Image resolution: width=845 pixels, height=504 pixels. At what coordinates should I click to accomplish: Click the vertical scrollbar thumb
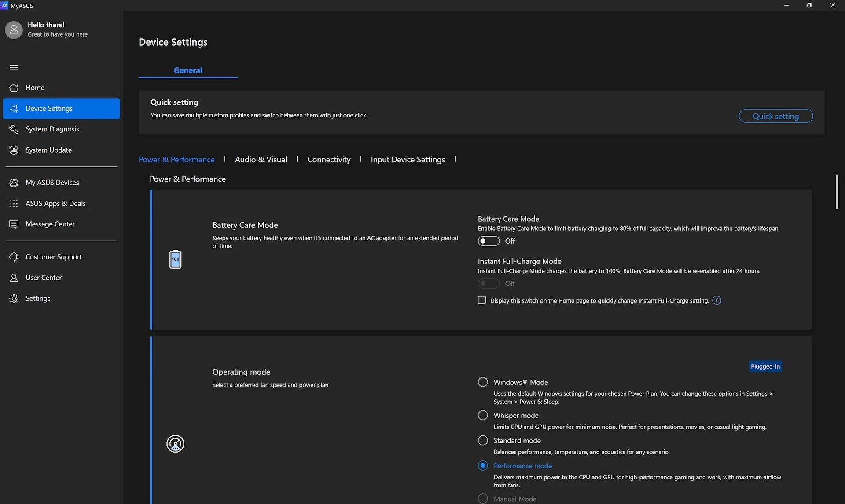pyautogui.click(x=837, y=192)
